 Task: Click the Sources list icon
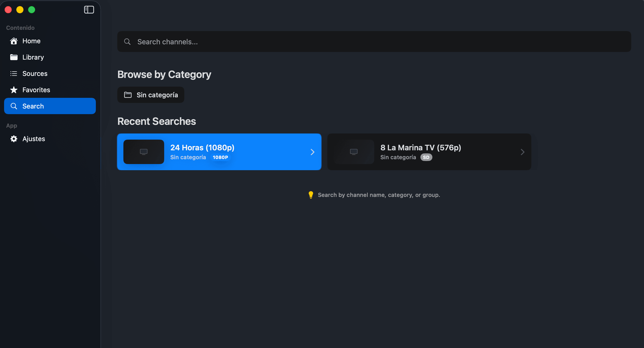tap(14, 74)
